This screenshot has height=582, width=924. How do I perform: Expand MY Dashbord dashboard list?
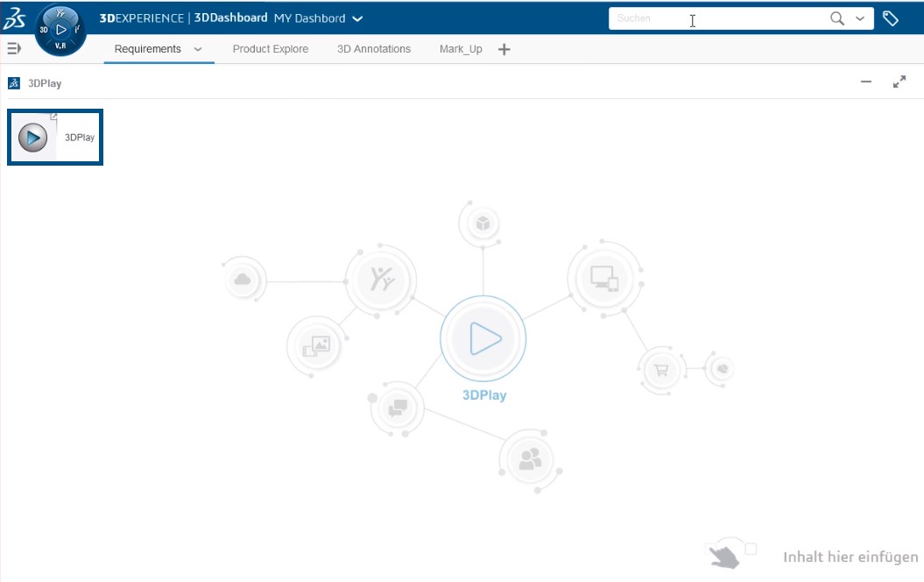(x=357, y=19)
